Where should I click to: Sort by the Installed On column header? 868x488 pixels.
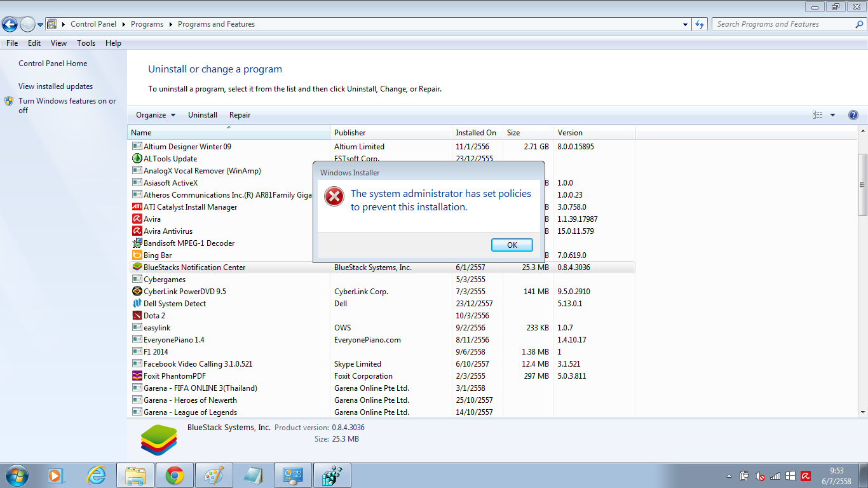click(477, 133)
